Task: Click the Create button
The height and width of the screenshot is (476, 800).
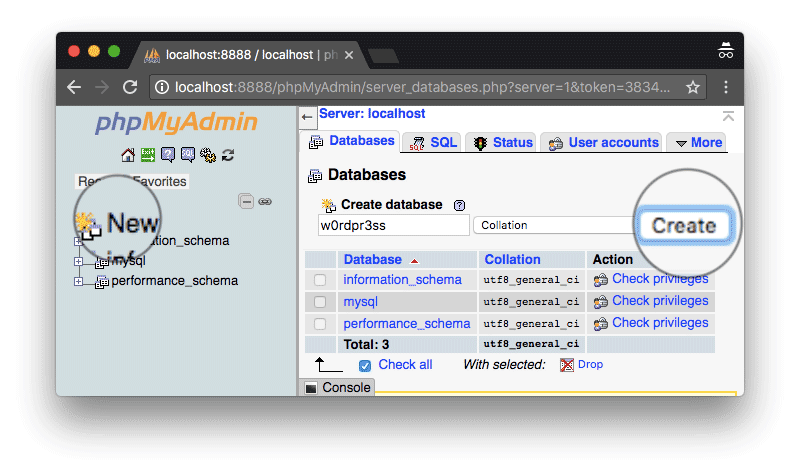Action: click(684, 226)
